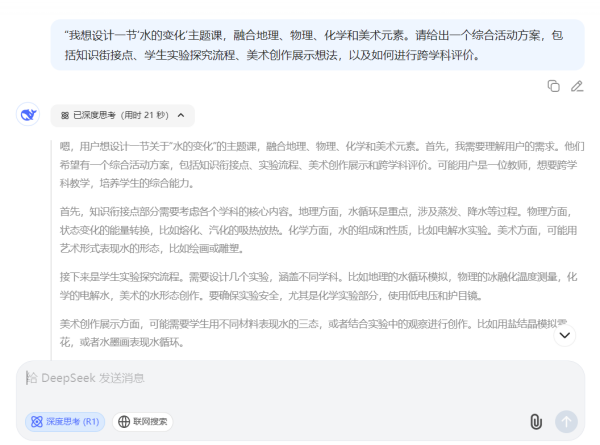Click the paragraph starting with 首先，知识衔接点部分

318,230
